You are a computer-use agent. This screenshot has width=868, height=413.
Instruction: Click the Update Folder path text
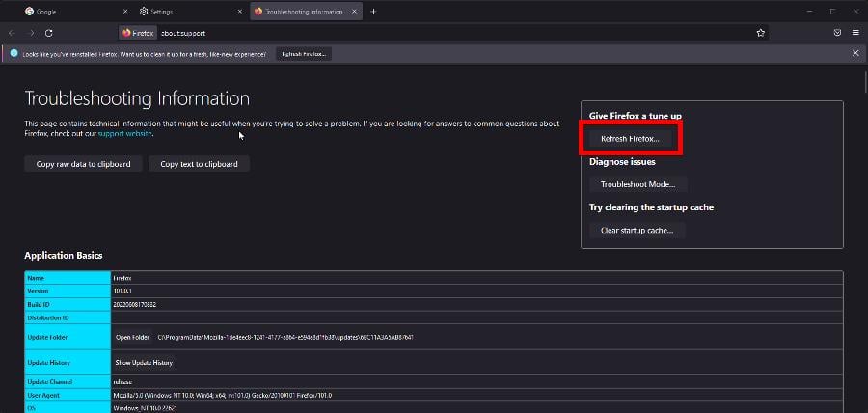(x=285, y=337)
